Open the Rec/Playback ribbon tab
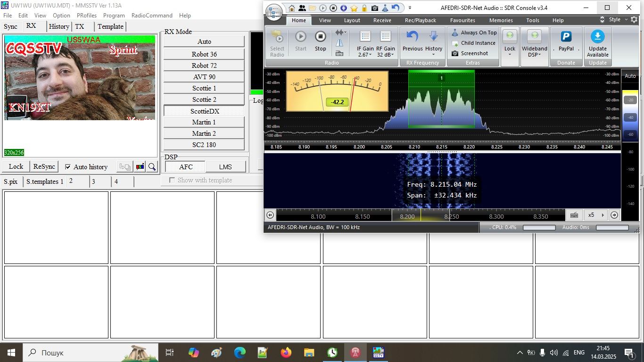This screenshot has height=362, width=644. click(420, 20)
